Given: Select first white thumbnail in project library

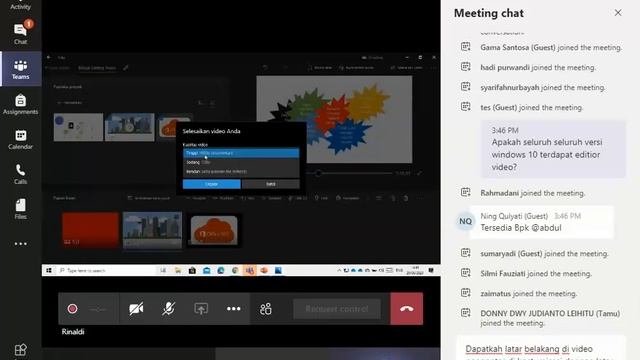Looking at the screenshot, I should tap(78, 127).
